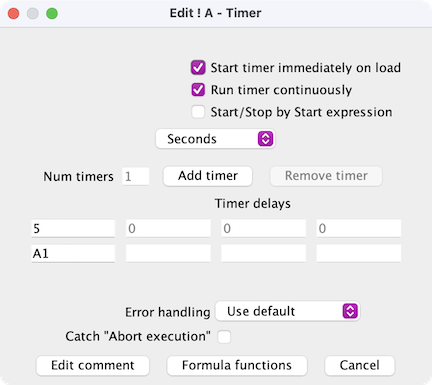This screenshot has width=432, height=385.
Task: Uncheck Start timer immediately on load
Action: [198, 68]
